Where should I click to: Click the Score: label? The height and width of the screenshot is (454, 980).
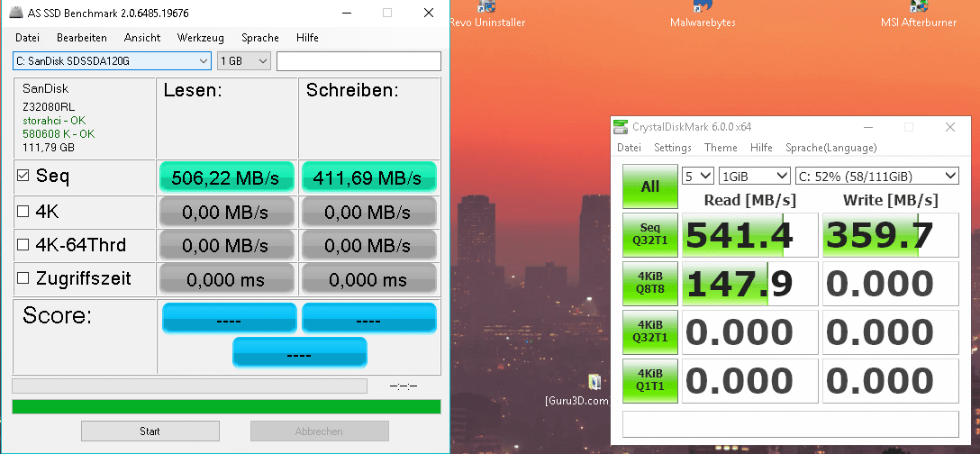pos(58,315)
